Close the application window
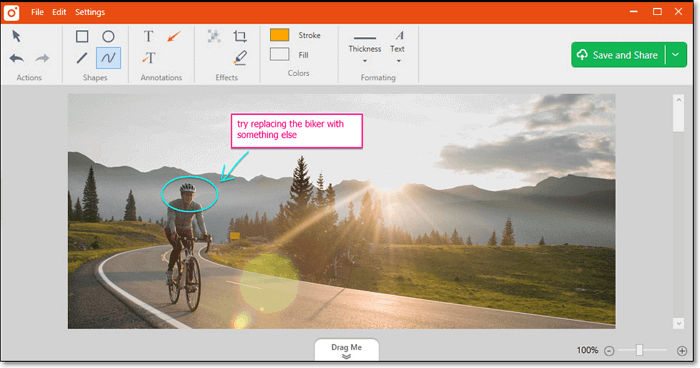 (679, 12)
